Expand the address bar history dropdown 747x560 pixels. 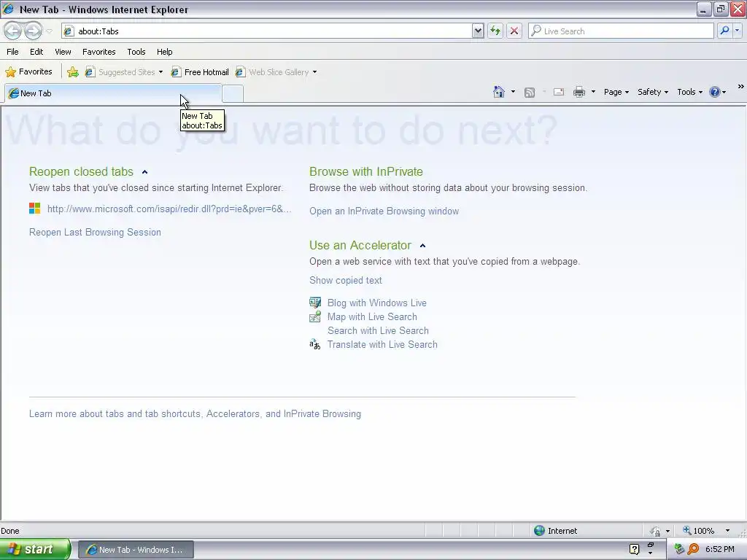click(478, 31)
